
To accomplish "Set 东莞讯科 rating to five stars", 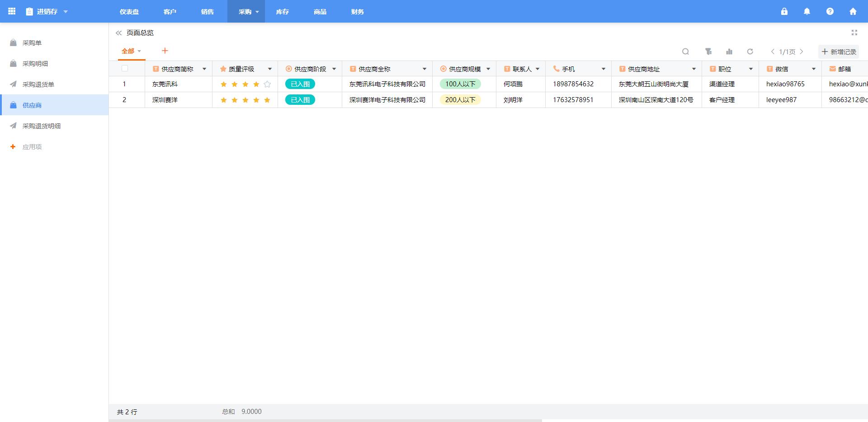I will (267, 84).
